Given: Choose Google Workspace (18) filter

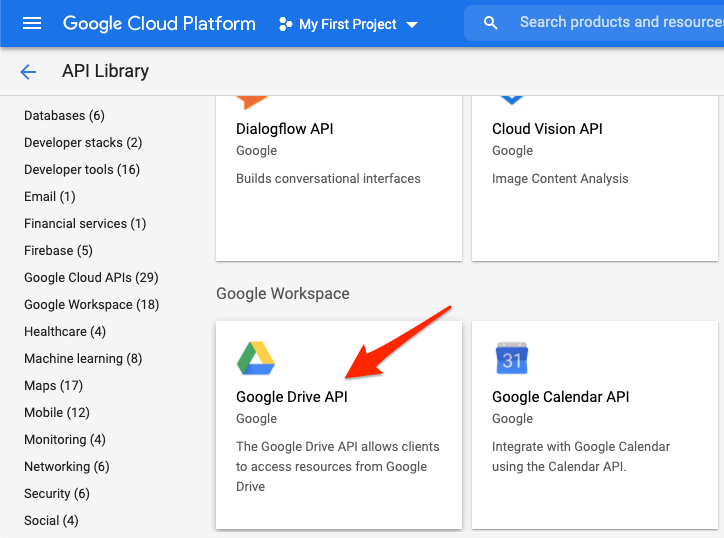Looking at the screenshot, I should (91, 305).
